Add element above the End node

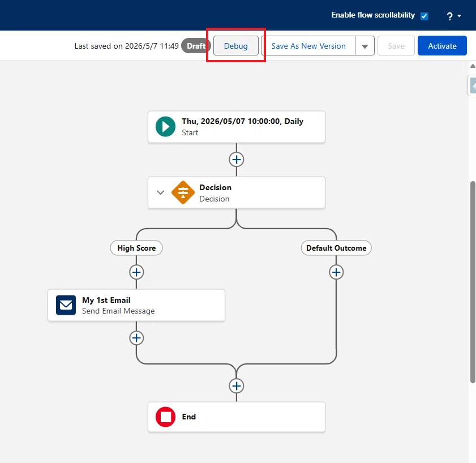click(237, 386)
